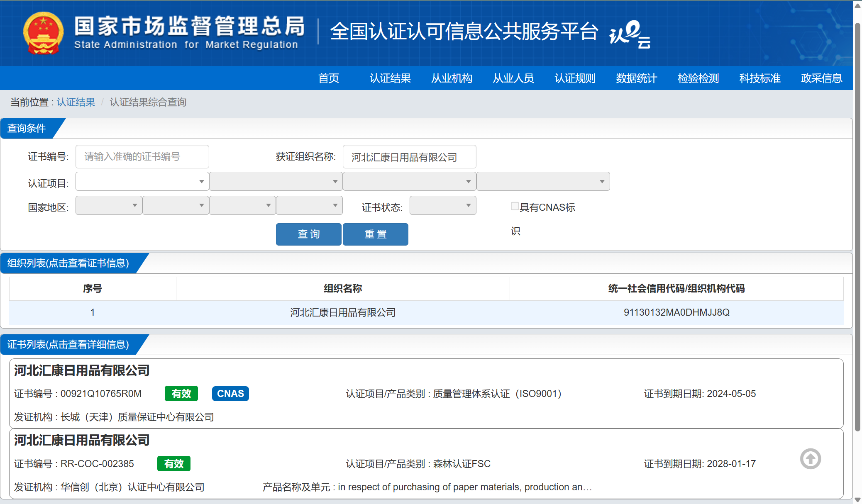Click serial number 1 in organization list
The width and height of the screenshot is (862, 504).
93,312
